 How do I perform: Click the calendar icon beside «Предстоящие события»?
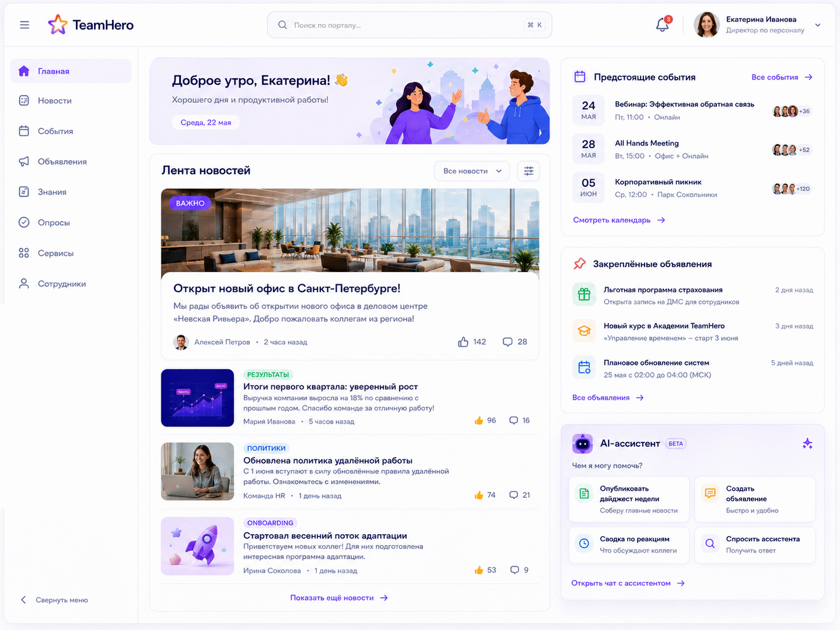pos(580,77)
